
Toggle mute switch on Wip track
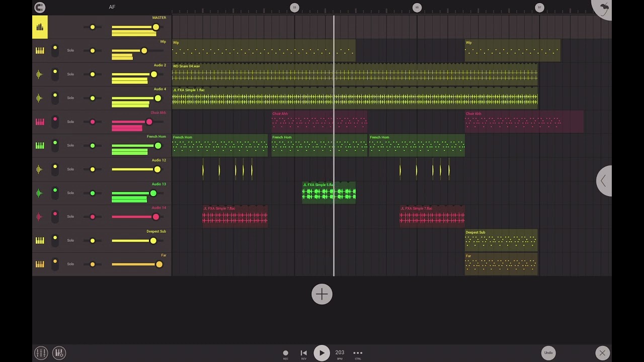coord(55,51)
